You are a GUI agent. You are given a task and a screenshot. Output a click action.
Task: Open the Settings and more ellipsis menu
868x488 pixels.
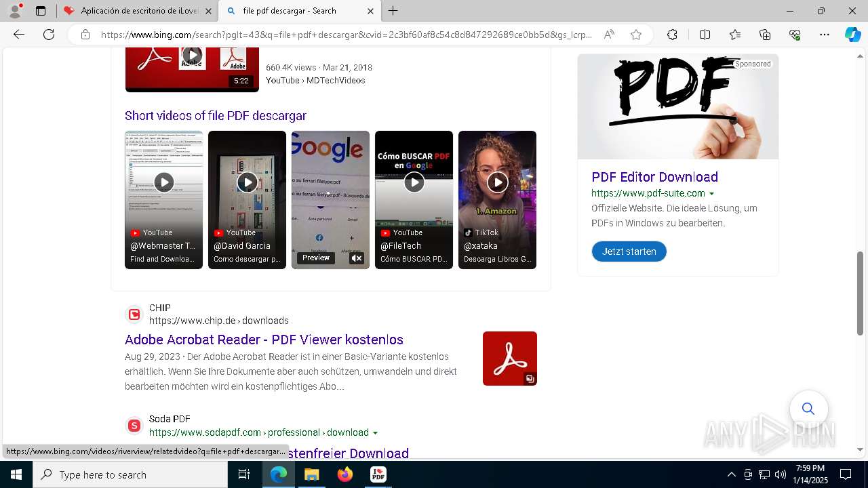(825, 35)
